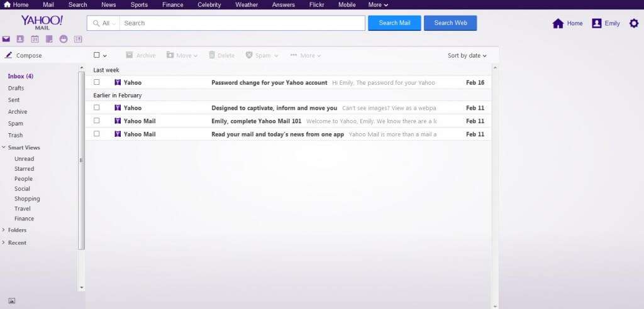Click the Compose button
Image resolution: width=644 pixels, height=309 pixels.
pyautogui.click(x=23, y=55)
